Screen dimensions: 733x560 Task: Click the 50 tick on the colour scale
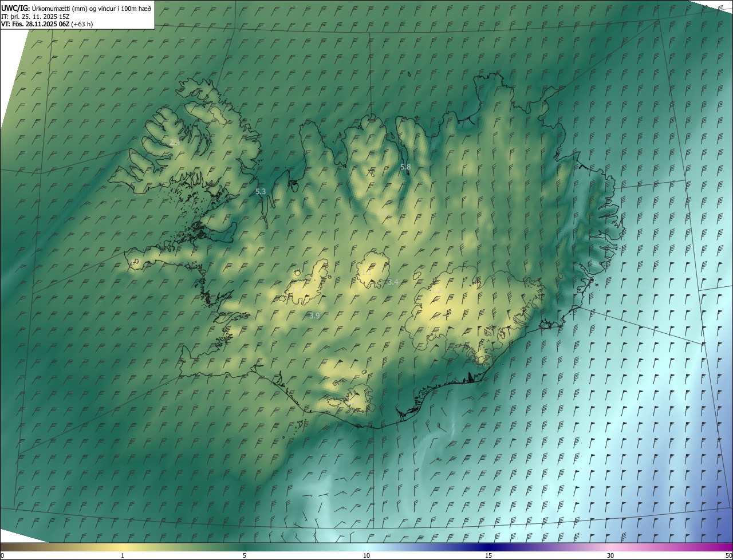[x=728, y=555]
